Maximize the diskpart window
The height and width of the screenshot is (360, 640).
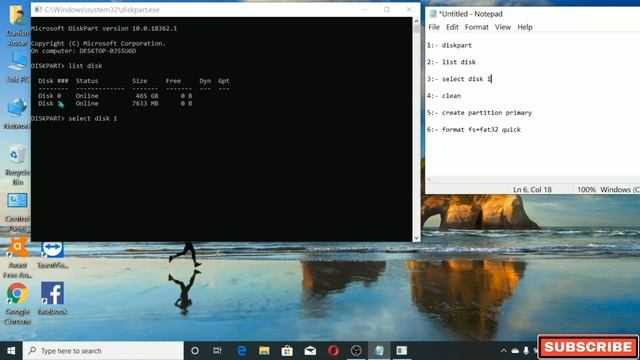(387, 9)
